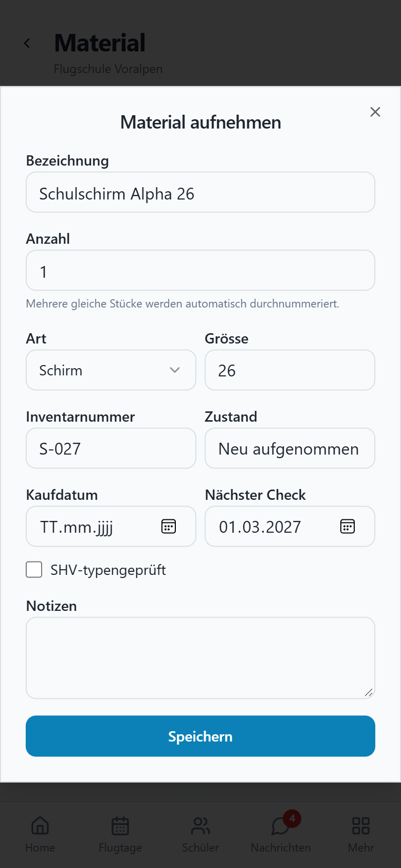Screen dimensions: 401x868
Task: Save the material with Speichern
Action: tap(200, 736)
